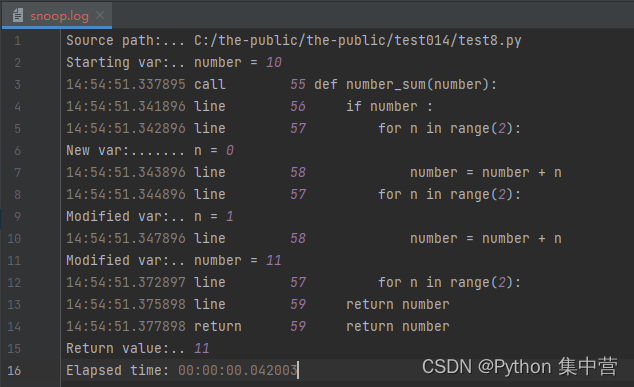Click the Return value 11 text
The height and width of the screenshot is (387, 634).
pos(137,348)
